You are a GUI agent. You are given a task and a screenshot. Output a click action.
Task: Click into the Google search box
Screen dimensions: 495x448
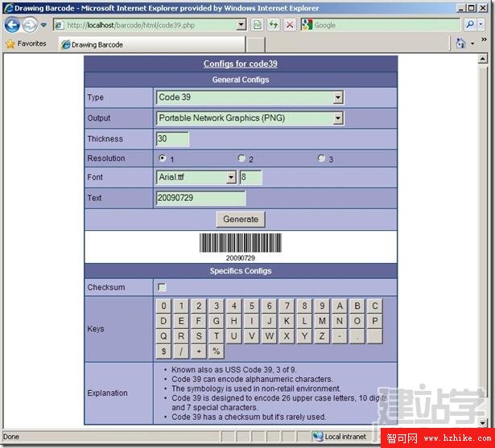386,25
